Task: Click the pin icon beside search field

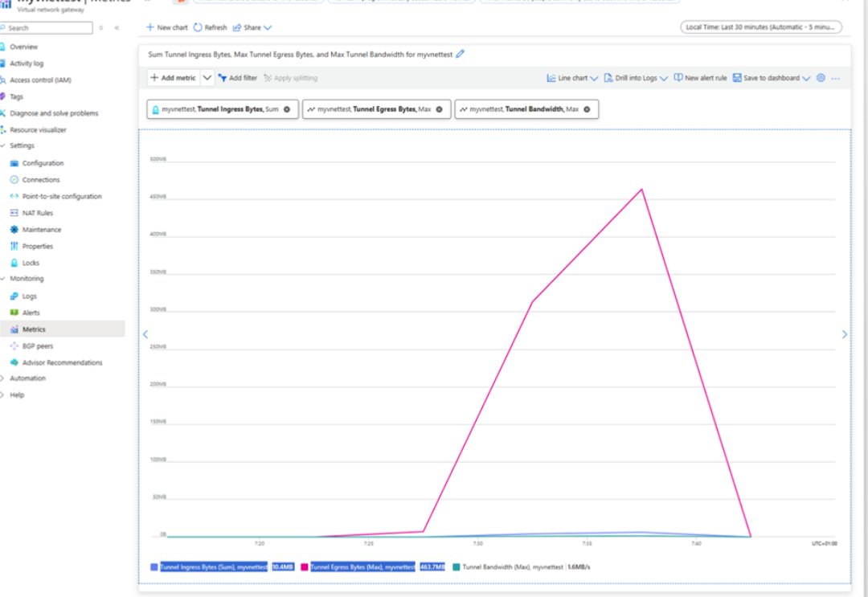Action: point(100,27)
